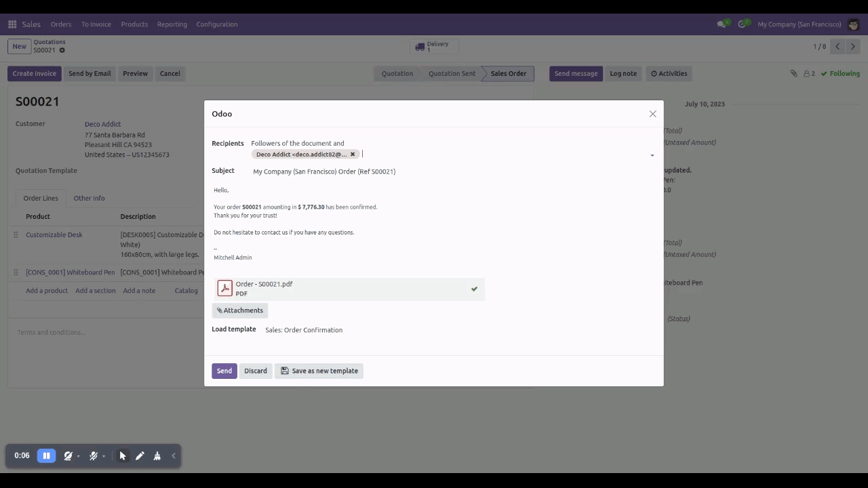Screen dimensions: 868x488
Task: Select the pencil draw tool in recorder
Action: coord(140,456)
